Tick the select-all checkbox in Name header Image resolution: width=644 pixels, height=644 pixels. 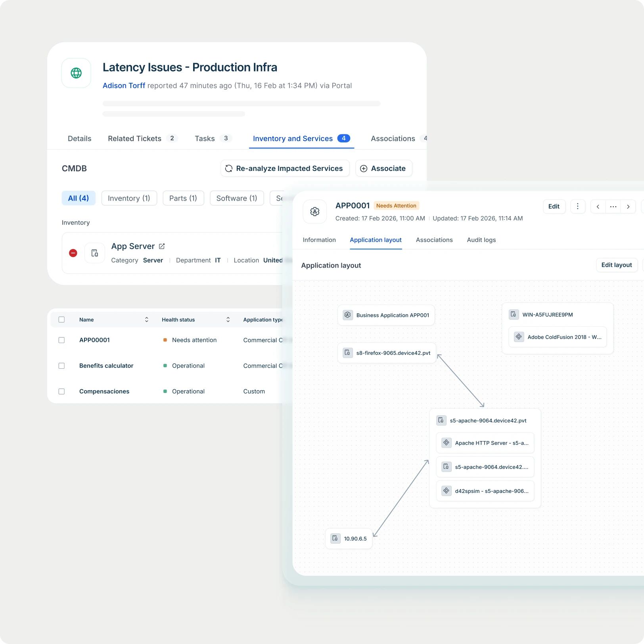coord(61,320)
